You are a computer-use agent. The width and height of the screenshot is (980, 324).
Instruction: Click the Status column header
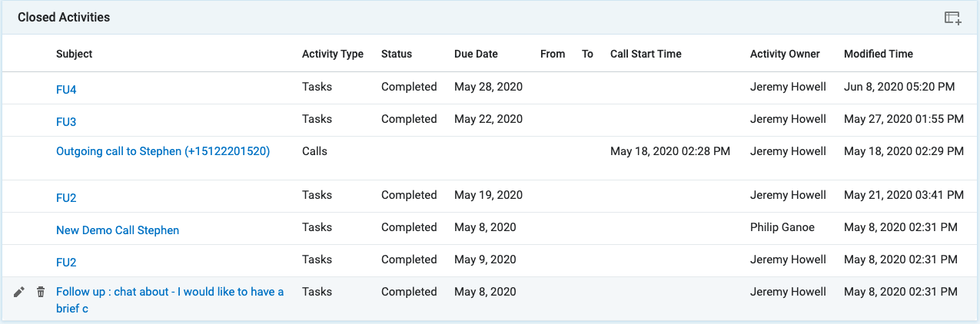397,54
